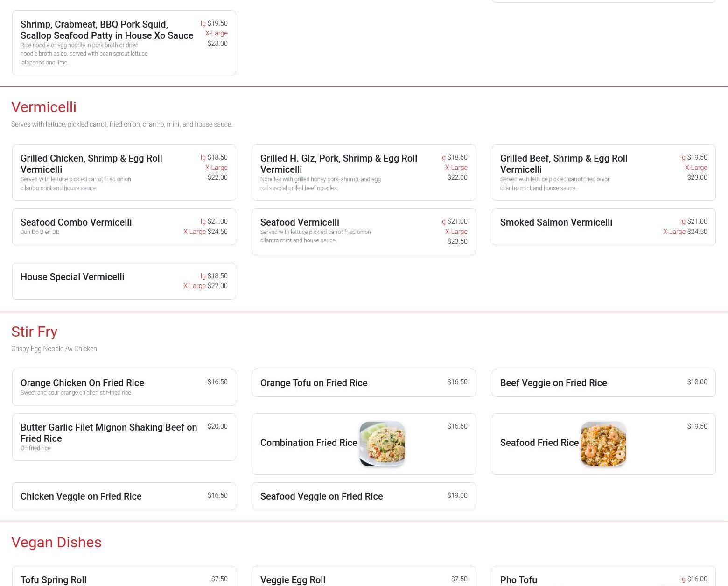
Task: Click "Rice noodle or egg noodle" description
Action: [x=84, y=54]
